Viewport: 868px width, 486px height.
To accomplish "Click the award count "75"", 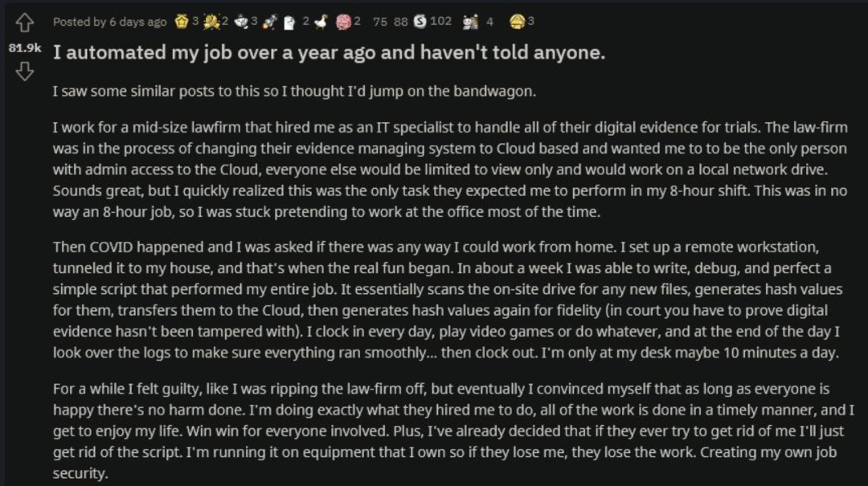I will pos(380,22).
